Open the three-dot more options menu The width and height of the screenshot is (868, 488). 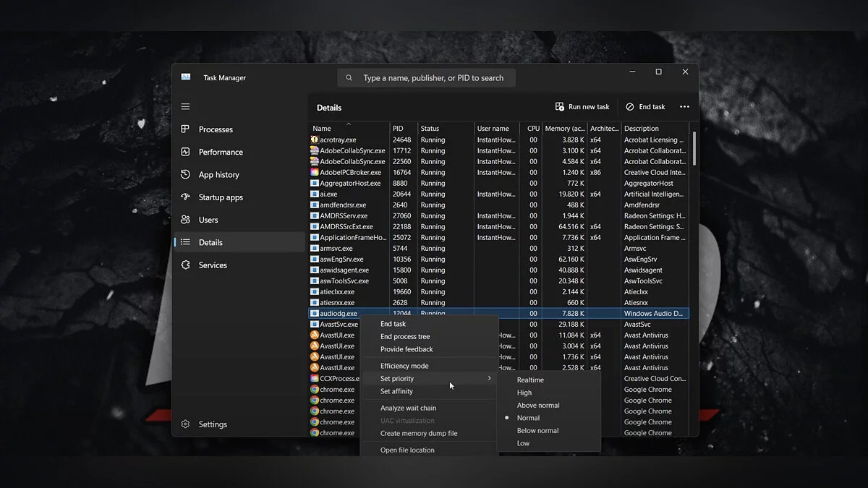click(x=684, y=107)
